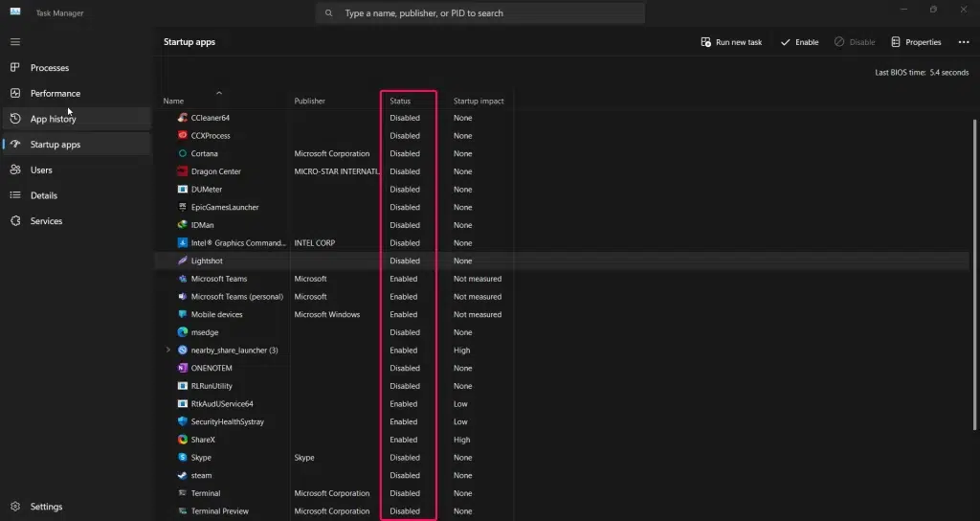The width and height of the screenshot is (980, 521).
Task: Select the Startup apps page
Action: click(x=77, y=145)
